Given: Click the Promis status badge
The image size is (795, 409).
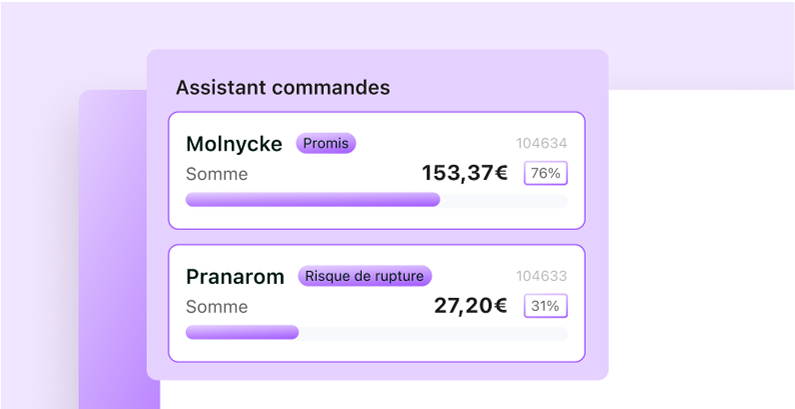Looking at the screenshot, I should pos(326,144).
